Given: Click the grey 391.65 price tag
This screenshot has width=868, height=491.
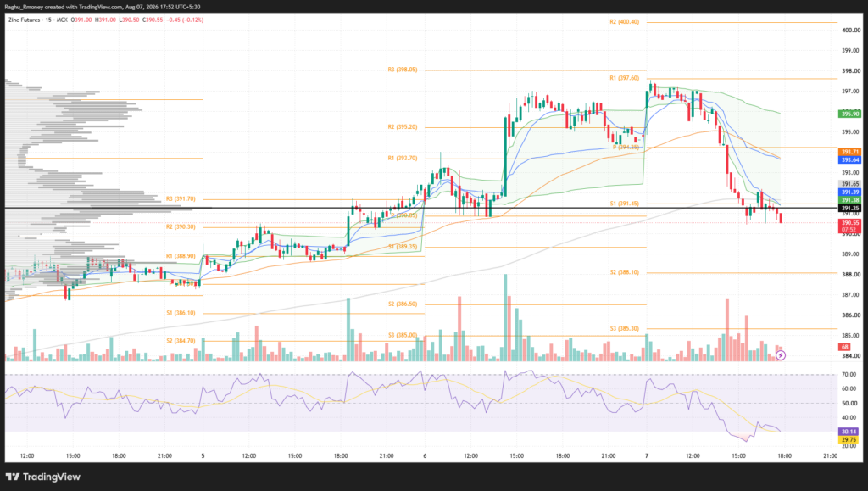Looking at the screenshot, I should 849,184.
